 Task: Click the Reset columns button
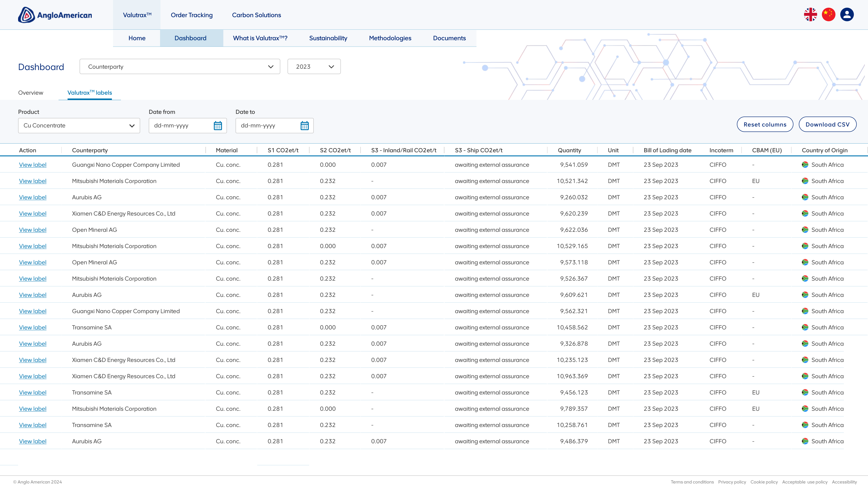tap(765, 124)
